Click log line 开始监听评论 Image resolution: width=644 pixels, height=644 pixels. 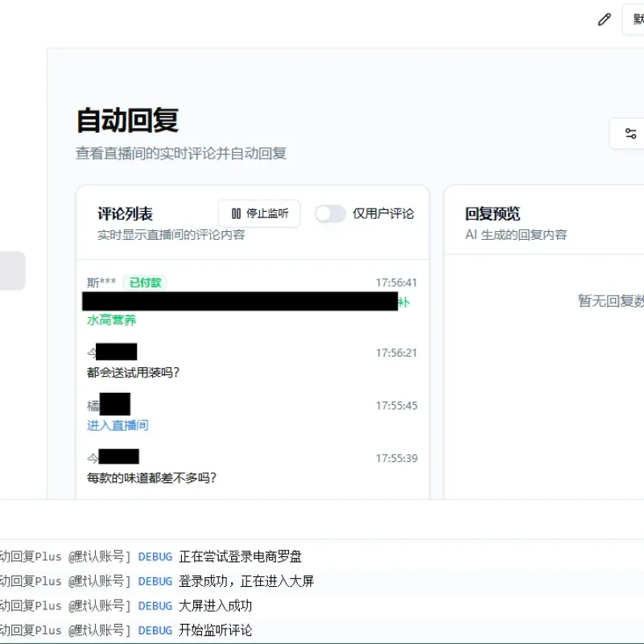215,630
